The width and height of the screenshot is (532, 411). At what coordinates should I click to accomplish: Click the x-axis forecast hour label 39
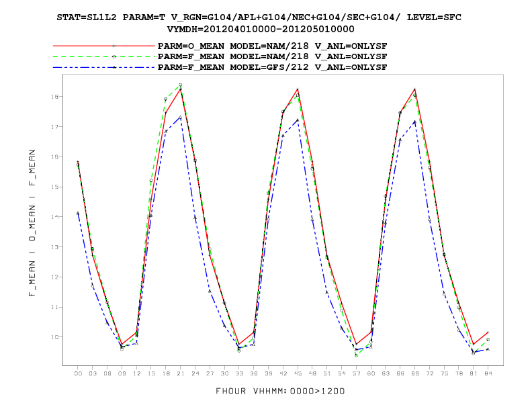pos(269,373)
